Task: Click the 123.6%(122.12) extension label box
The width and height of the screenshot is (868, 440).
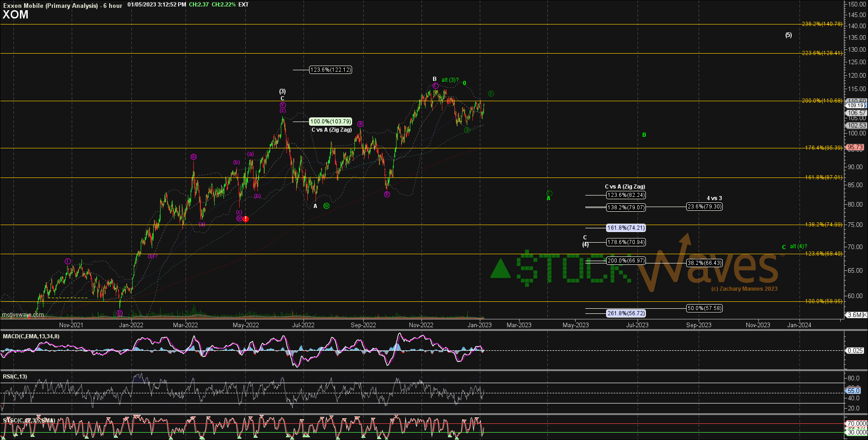Action: [x=330, y=70]
